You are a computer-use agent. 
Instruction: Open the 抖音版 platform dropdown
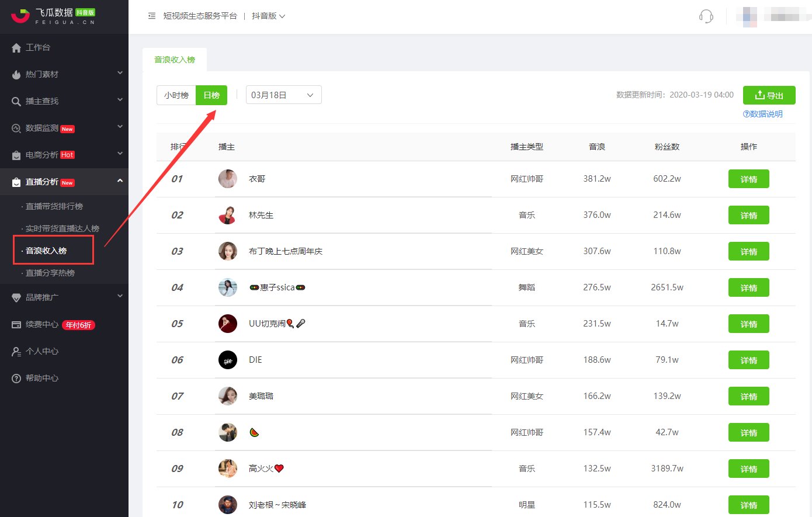(x=268, y=16)
